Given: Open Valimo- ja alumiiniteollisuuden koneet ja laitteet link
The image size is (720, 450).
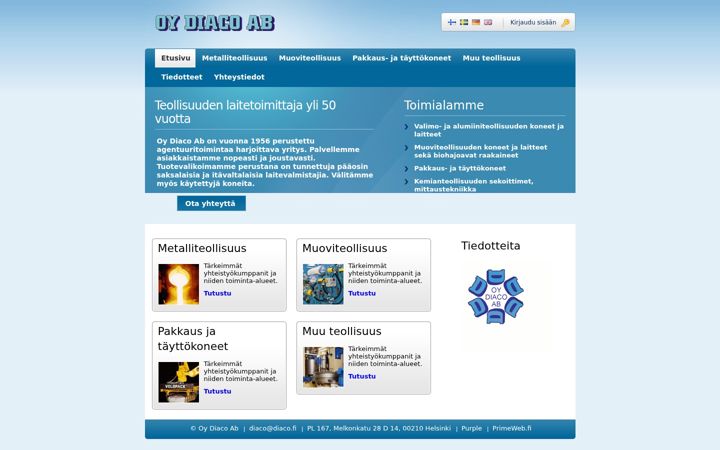Looking at the screenshot, I should (x=489, y=130).
